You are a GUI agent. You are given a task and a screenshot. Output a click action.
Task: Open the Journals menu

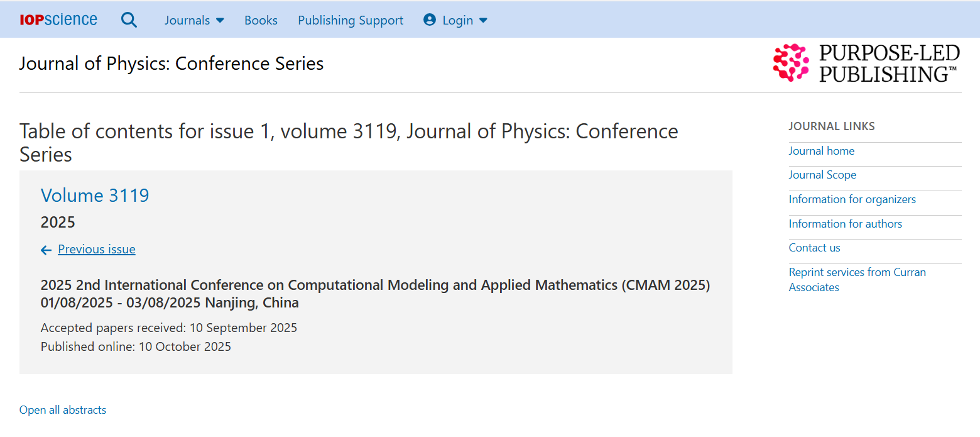tap(187, 20)
